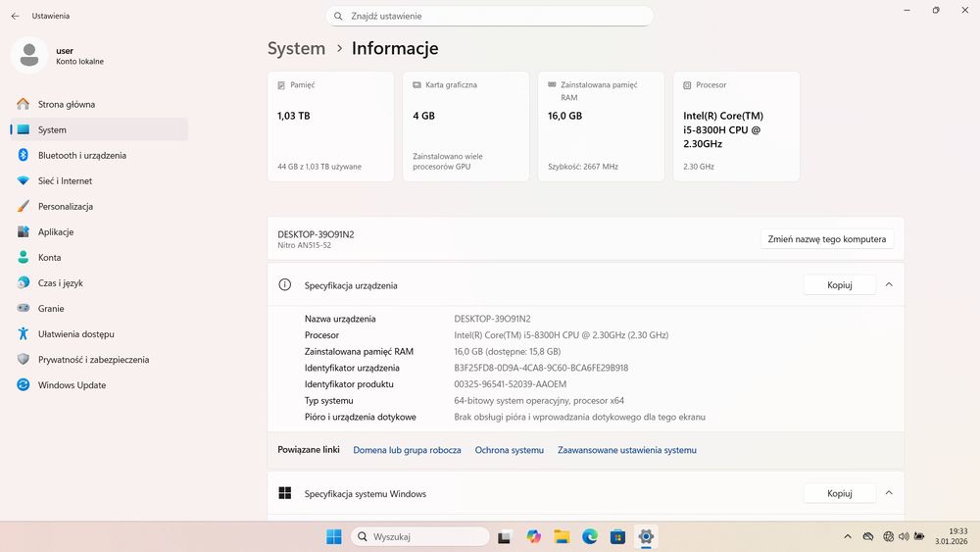The image size is (980, 552).
Task: Show hidden tray icons chevron
Action: [x=848, y=536]
